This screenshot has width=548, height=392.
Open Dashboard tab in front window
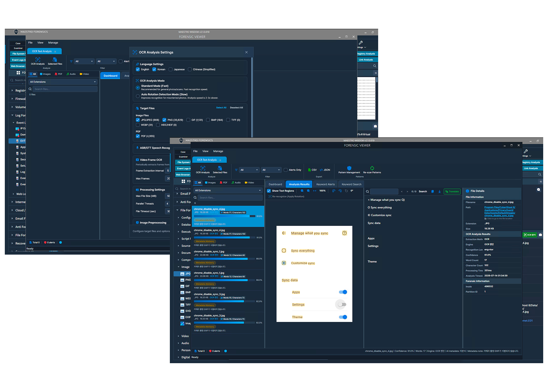pyautogui.click(x=275, y=184)
